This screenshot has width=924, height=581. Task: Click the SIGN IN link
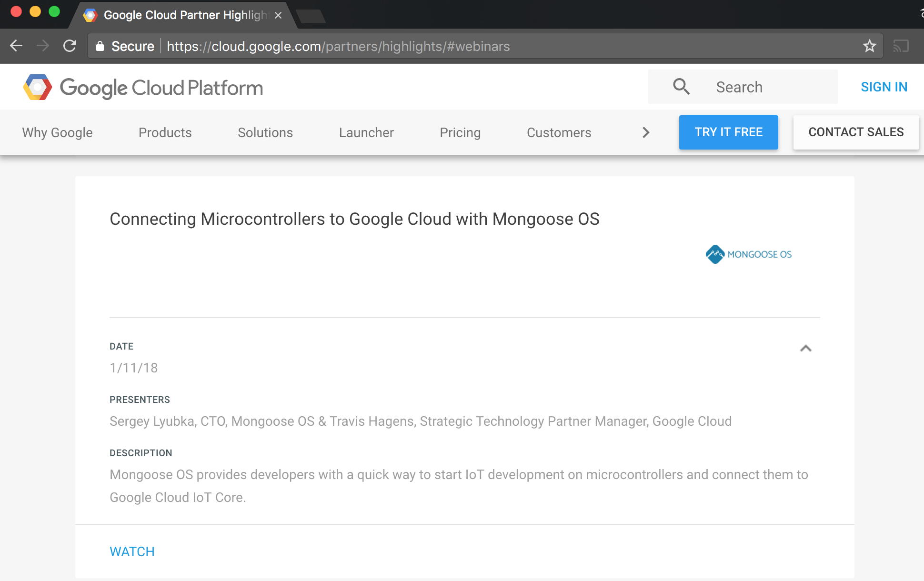click(884, 87)
